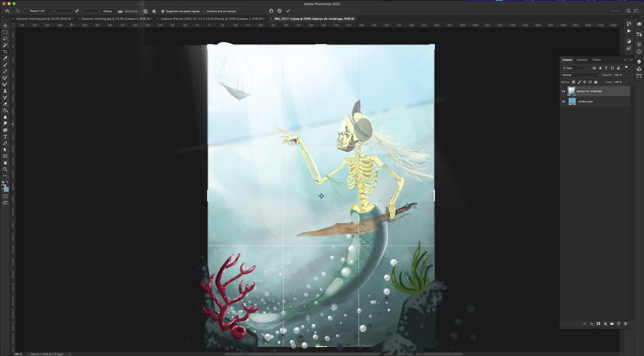Screen dimensions: 644x356
Task: Uncheck Supprimer les pixels rognés
Action: coord(163,11)
